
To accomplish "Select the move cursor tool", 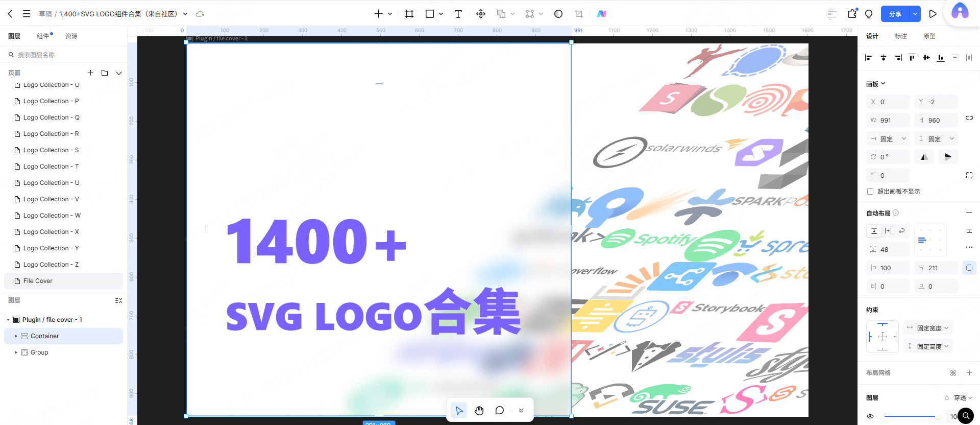I will click(459, 410).
